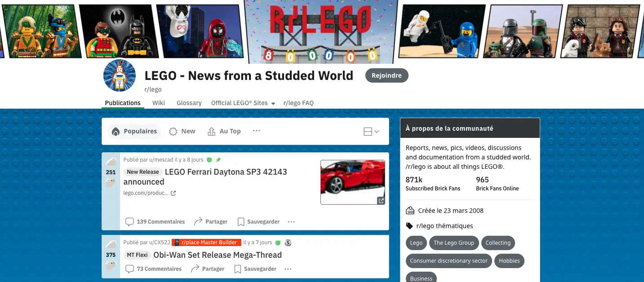Click the R/LEGO 800000 banner image
644x282 pixels.
[321, 31]
